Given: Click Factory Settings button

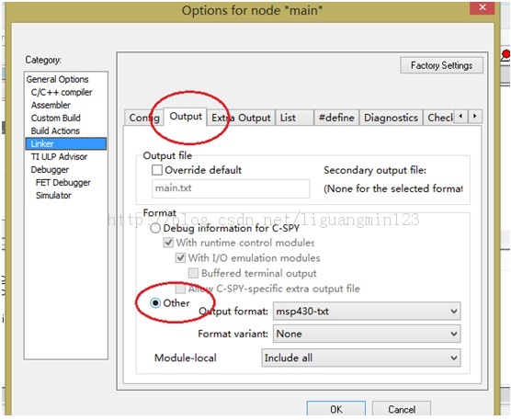Looking at the screenshot, I should click(x=441, y=65).
